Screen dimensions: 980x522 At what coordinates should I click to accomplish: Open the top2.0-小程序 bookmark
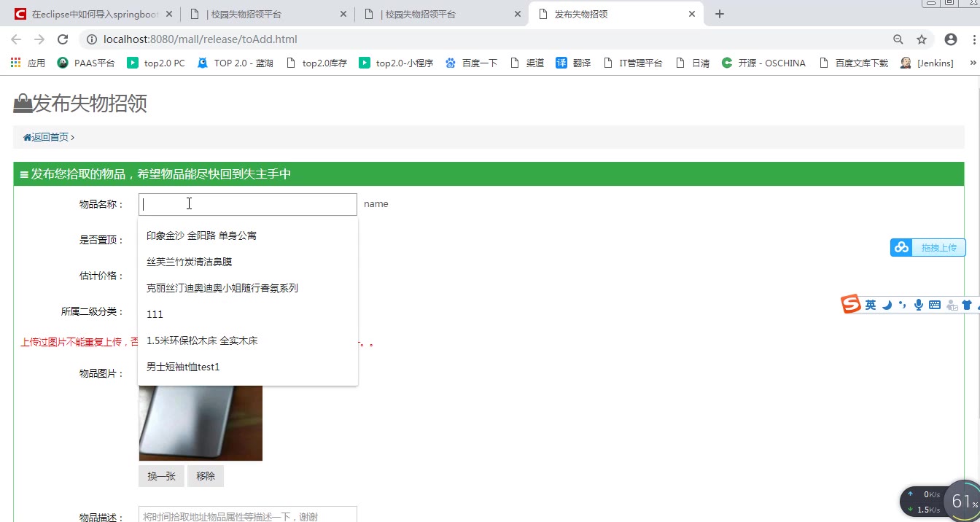397,63
